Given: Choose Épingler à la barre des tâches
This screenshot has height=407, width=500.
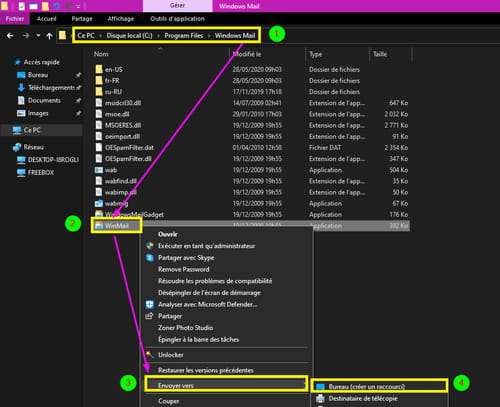Looking at the screenshot, I should point(199,339).
